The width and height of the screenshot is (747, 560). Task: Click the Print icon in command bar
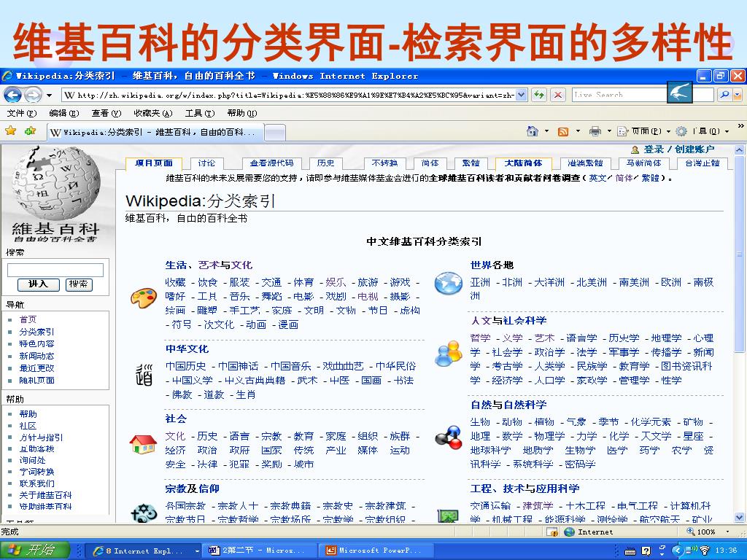[595, 131]
